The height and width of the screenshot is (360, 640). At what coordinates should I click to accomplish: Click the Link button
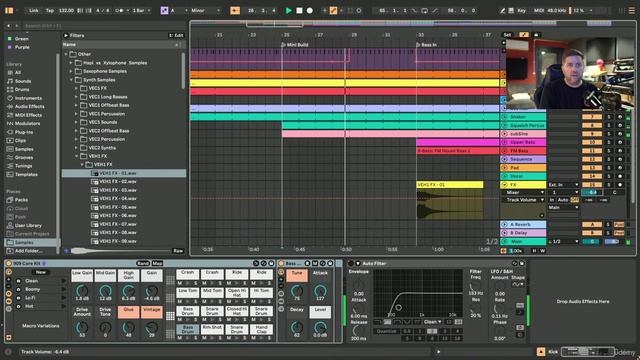[x=33, y=11]
